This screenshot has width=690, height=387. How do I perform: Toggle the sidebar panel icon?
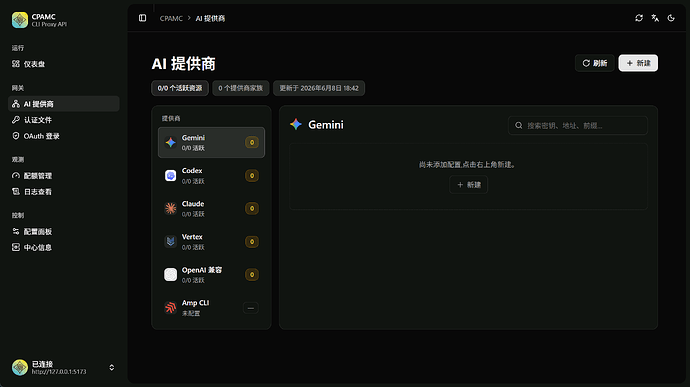[143, 18]
